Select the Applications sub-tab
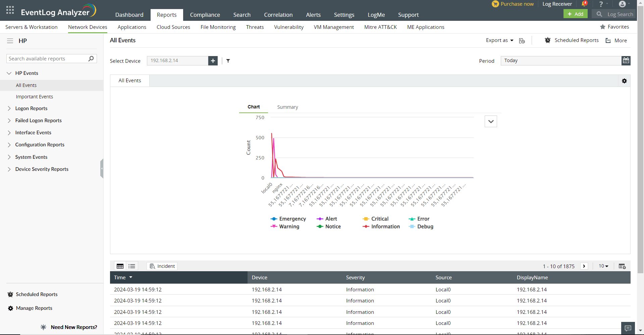644x335 pixels. (x=132, y=27)
